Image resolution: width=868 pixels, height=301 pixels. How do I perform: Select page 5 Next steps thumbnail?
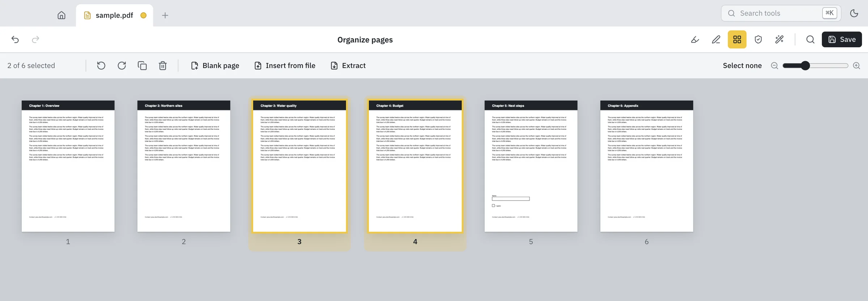(531, 166)
